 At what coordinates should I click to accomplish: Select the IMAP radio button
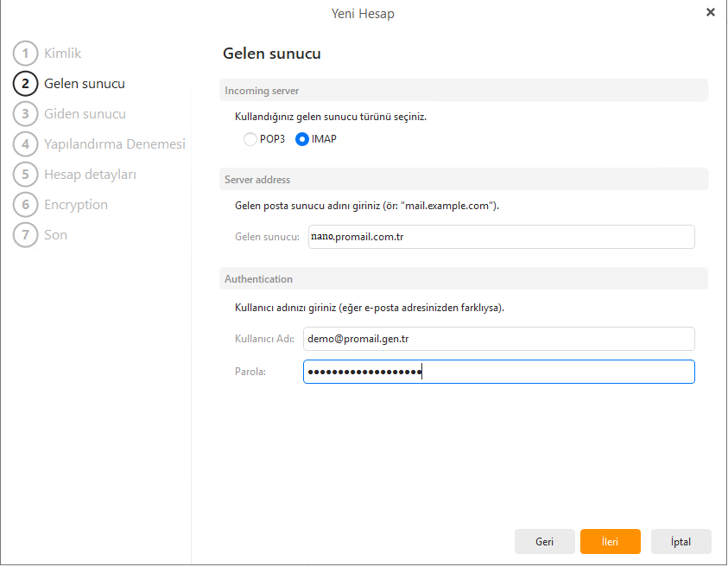(302, 139)
